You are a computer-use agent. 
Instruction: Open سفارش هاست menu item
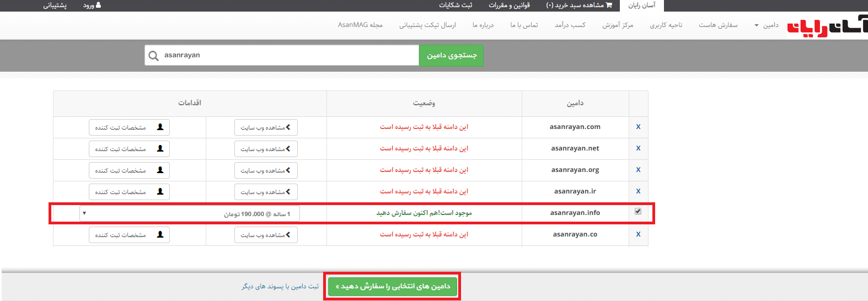click(x=718, y=25)
